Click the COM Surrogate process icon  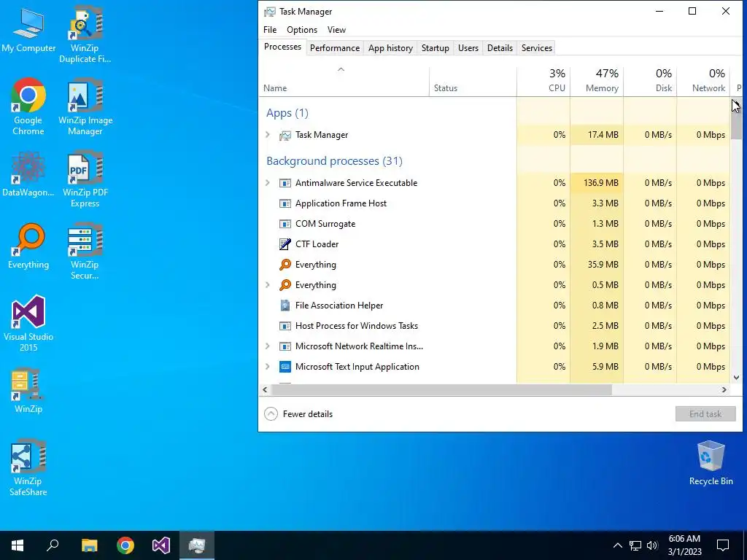tap(285, 224)
